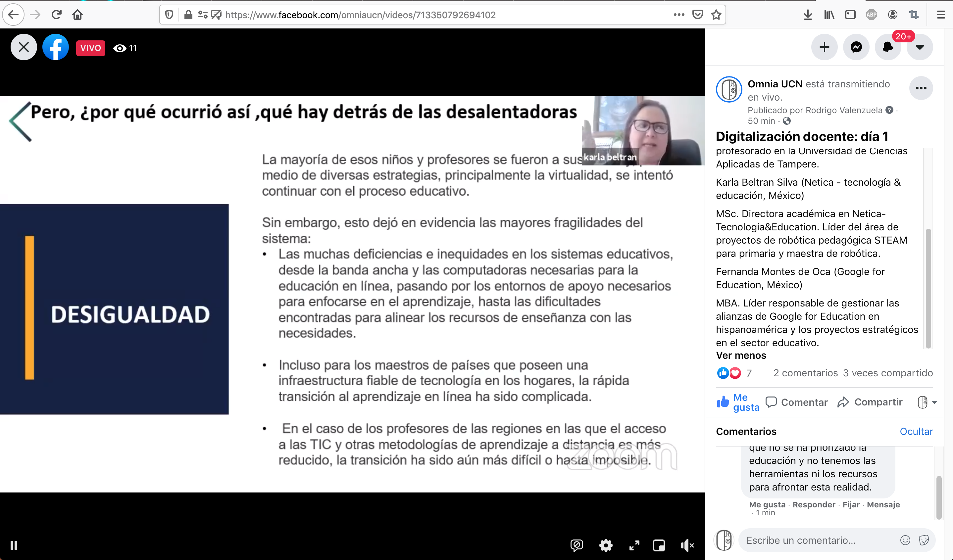The height and width of the screenshot is (560, 953).
Task: Bookmark this page with the star
Action: click(x=716, y=15)
